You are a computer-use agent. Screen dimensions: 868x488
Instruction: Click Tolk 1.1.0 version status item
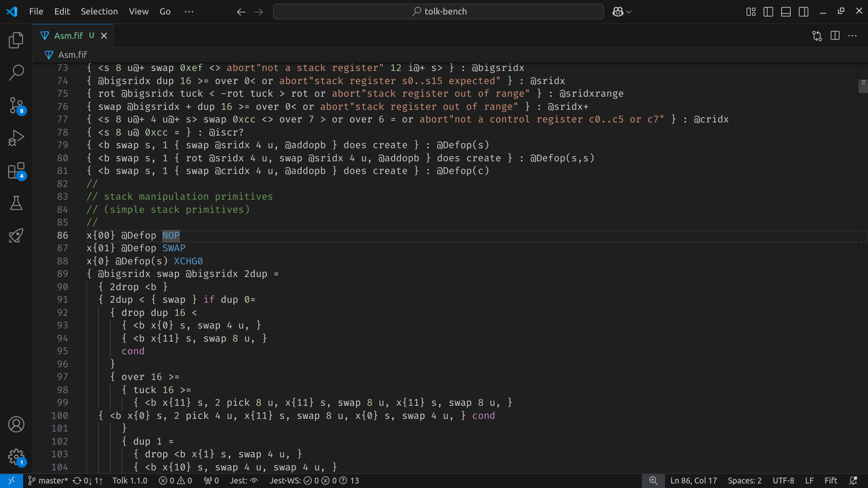pyautogui.click(x=130, y=481)
